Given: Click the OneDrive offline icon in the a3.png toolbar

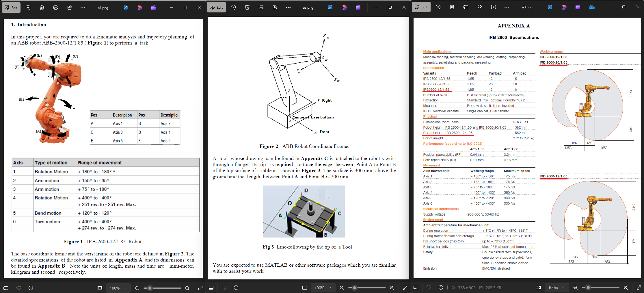Looking at the screenshot, I should [592, 7].
